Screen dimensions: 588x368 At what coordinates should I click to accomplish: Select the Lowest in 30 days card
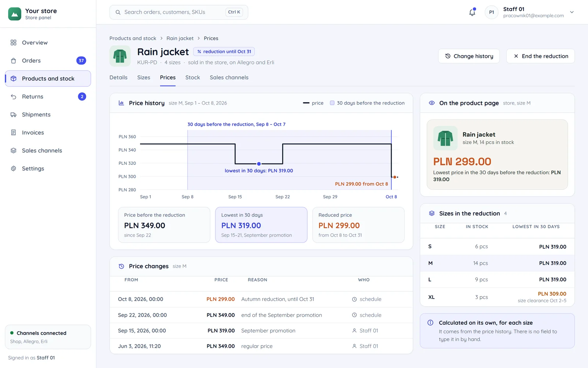261,225
